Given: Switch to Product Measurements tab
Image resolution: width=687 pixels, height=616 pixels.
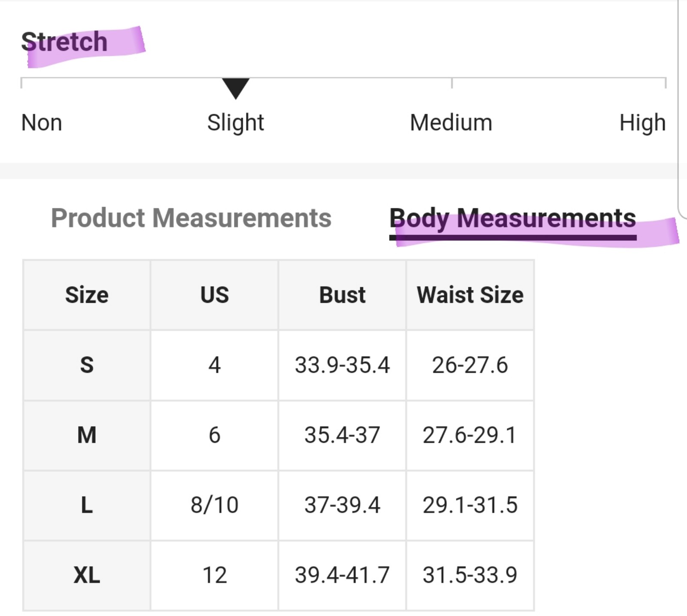Looking at the screenshot, I should pos(191,218).
